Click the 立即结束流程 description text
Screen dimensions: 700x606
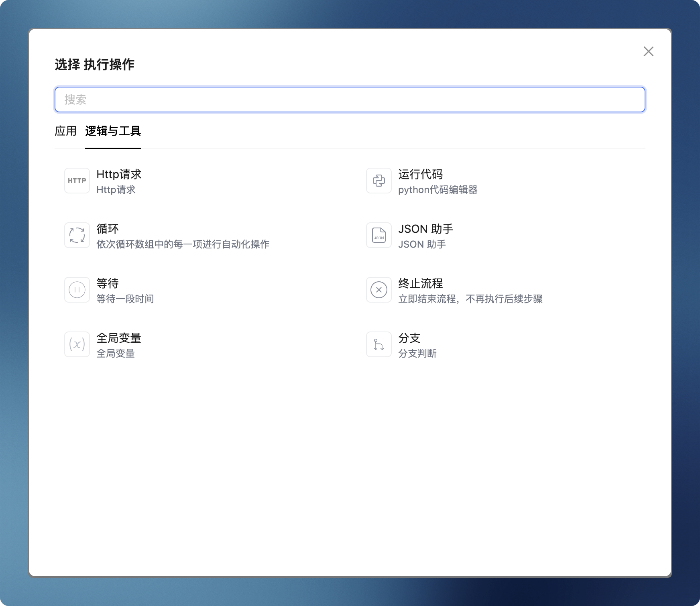point(470,299)
